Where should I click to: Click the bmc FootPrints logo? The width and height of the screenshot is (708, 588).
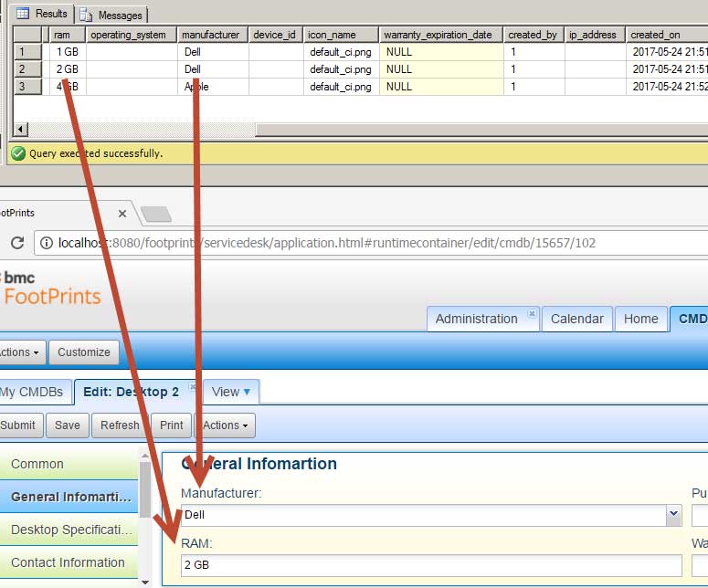(50, 289)
